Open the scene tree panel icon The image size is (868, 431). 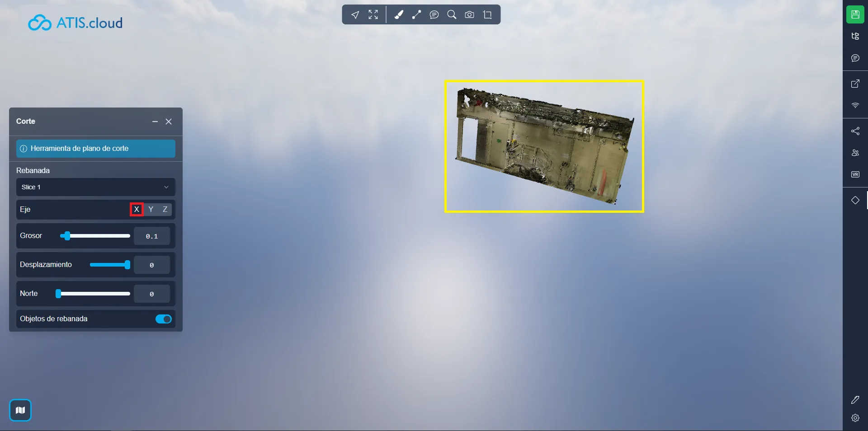coord(855,36)
